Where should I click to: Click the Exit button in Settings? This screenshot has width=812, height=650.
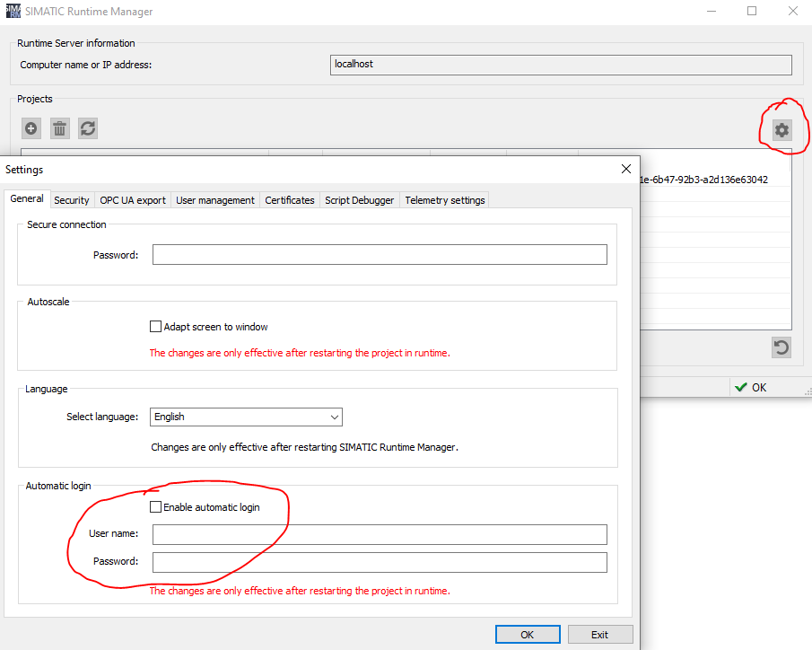tap(599, 635)
